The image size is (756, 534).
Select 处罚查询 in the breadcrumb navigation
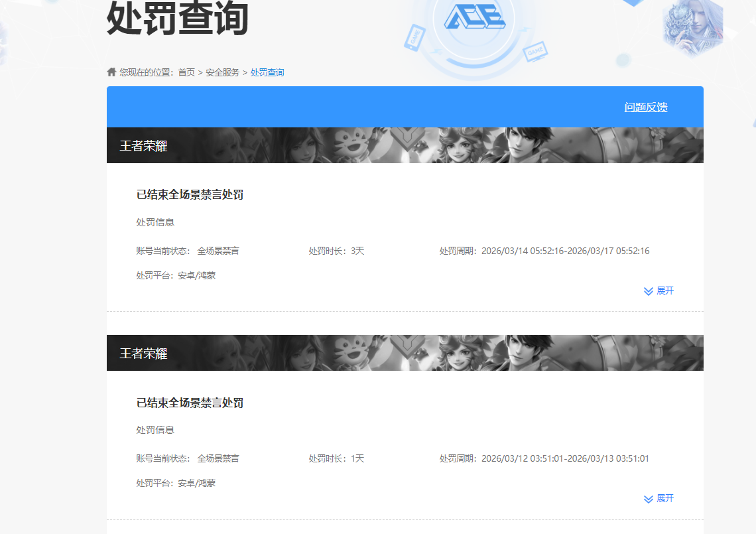[268, 72]
